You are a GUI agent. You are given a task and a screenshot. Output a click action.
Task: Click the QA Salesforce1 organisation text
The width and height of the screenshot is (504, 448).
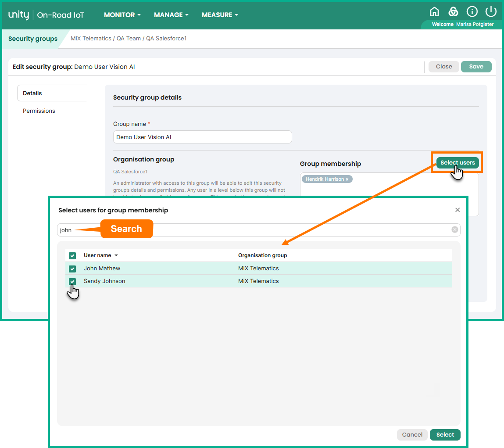130,172
